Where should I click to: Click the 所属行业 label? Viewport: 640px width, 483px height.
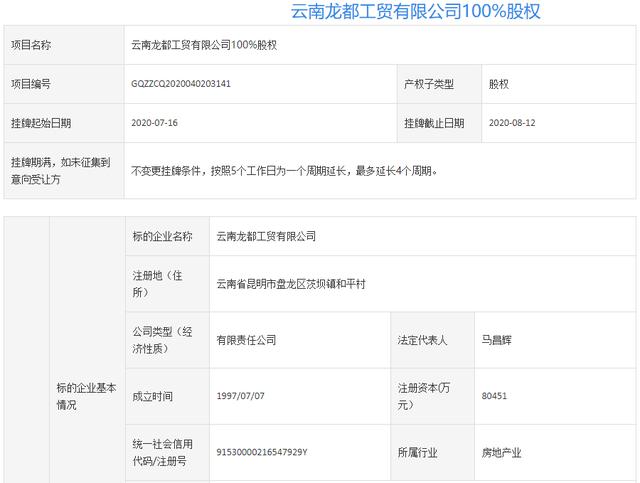[418, 452]
